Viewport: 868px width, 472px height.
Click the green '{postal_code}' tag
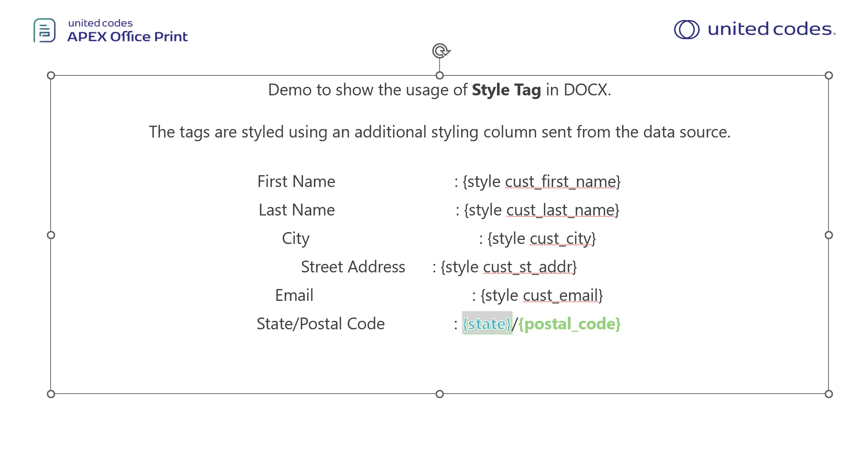569,324
